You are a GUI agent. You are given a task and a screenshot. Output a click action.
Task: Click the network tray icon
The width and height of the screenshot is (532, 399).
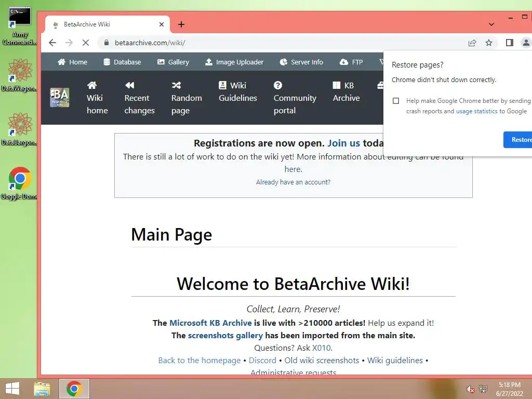pyautogui.click(x=483, y=389)
